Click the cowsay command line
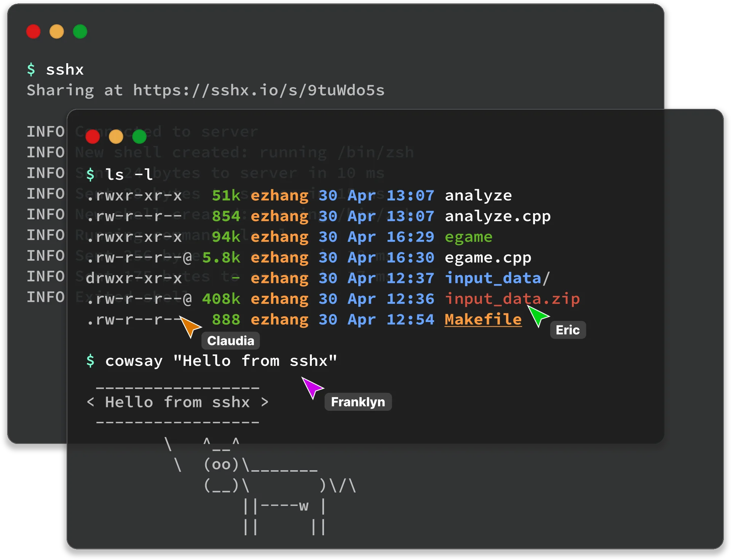The image size is (731, 560). click(221, 361)
